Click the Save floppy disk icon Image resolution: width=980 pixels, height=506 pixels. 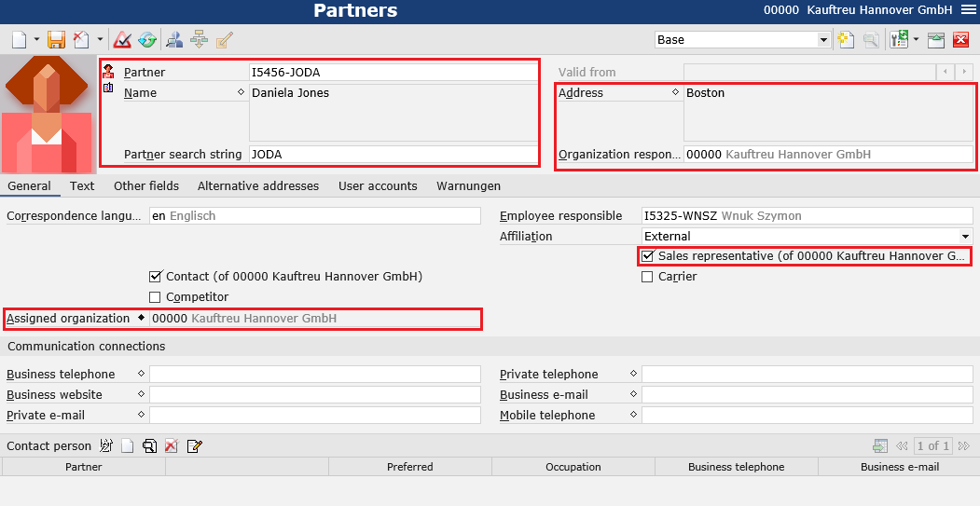pyautogui.click(x=56, y=40)
